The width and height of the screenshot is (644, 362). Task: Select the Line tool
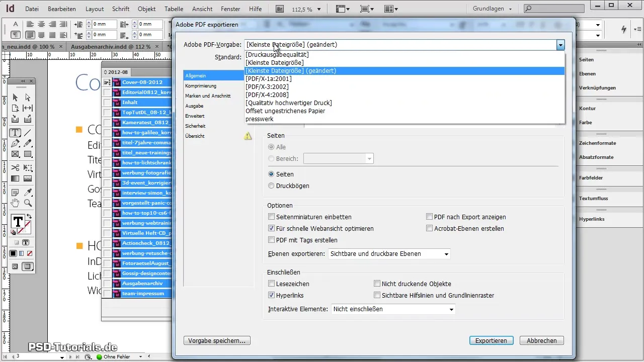28,133
